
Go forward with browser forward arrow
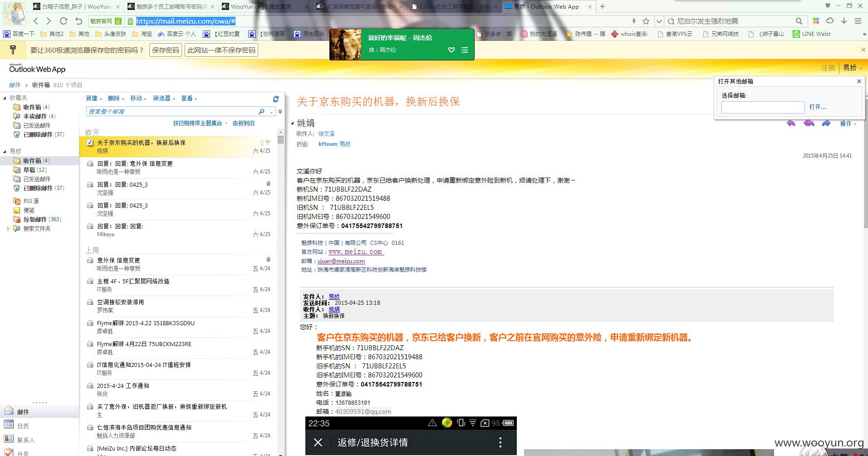tap(49, 21)
